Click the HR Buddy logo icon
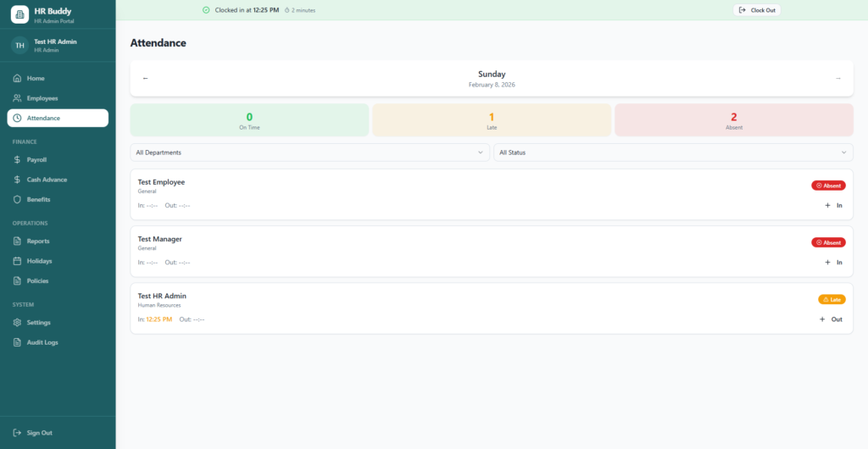Image resolution: width=868 pixels, height=449 pixels. click(19, 14)
